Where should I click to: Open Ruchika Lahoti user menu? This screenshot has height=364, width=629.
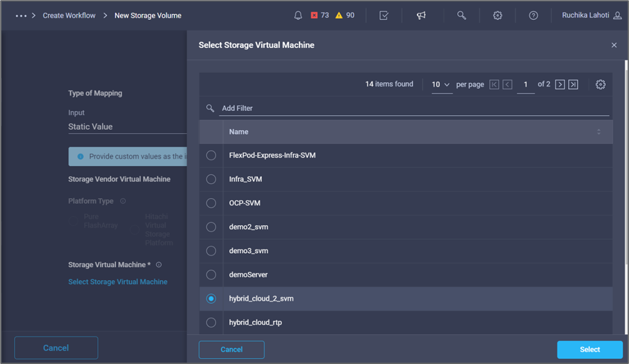tap(591, 15)
